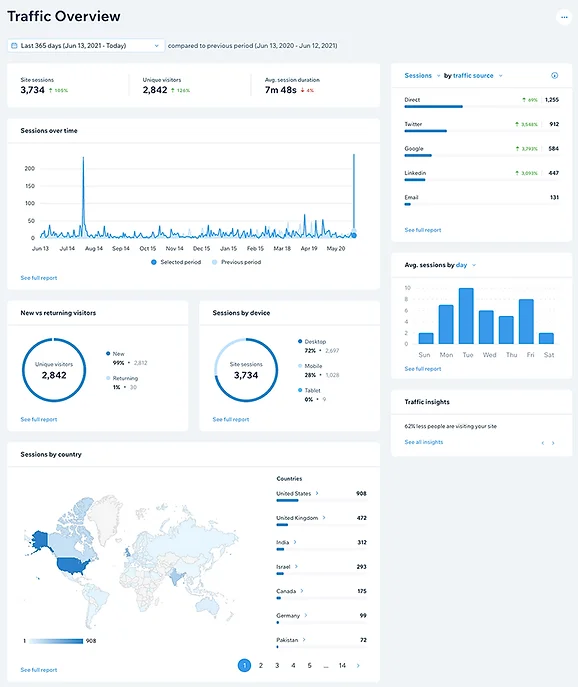
Task: Open the three-dots more options menu
Action: point(564,17)
